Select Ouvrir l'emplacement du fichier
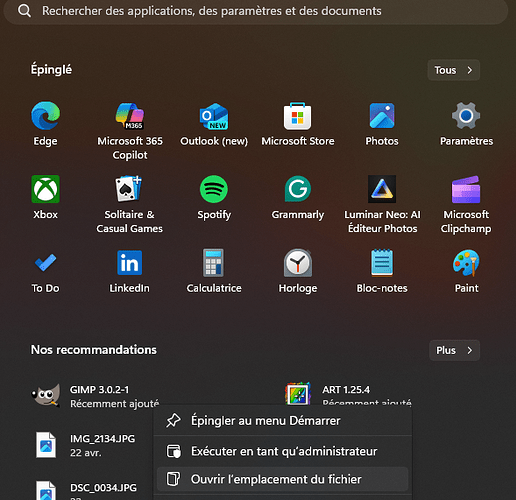Screen dimensions: 516x500 coord(283,479)
